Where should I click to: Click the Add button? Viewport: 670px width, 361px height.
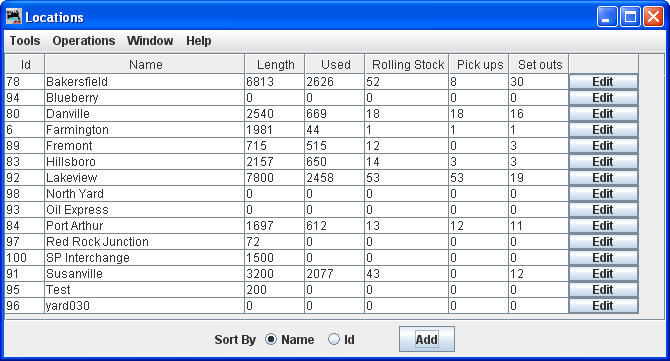coord(426,339)
